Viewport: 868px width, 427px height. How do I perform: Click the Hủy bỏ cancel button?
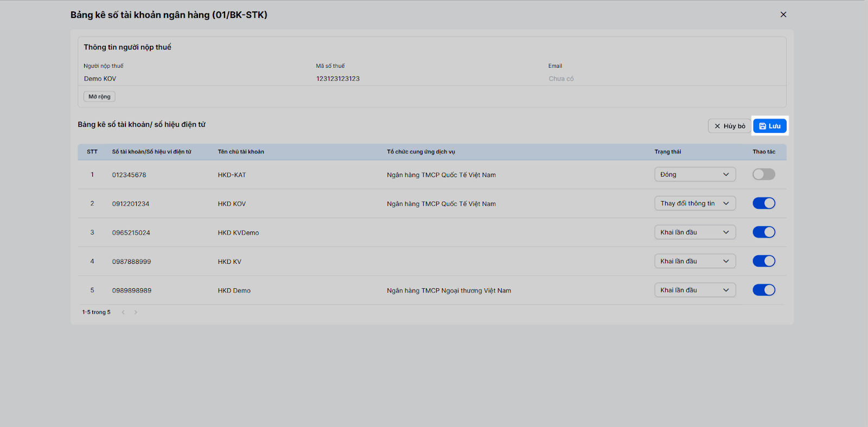pyautogui.click(x=730, y=126)
